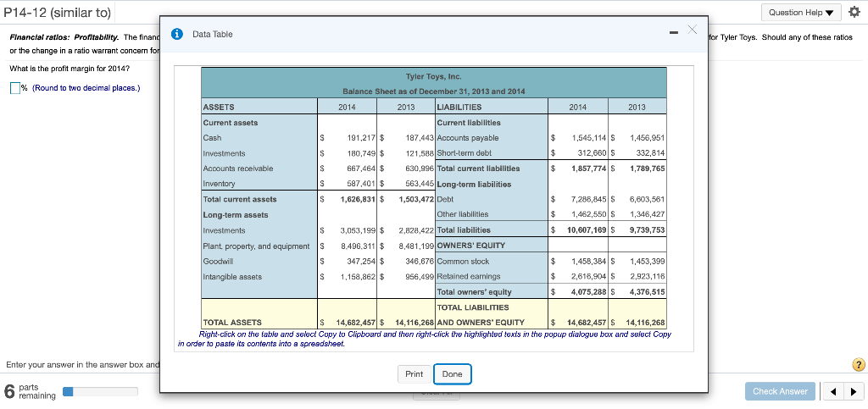This screenshot has height=409, width=868.
Task: Select Other liabilities 2013 value 1,346,427
Action: 648,214
